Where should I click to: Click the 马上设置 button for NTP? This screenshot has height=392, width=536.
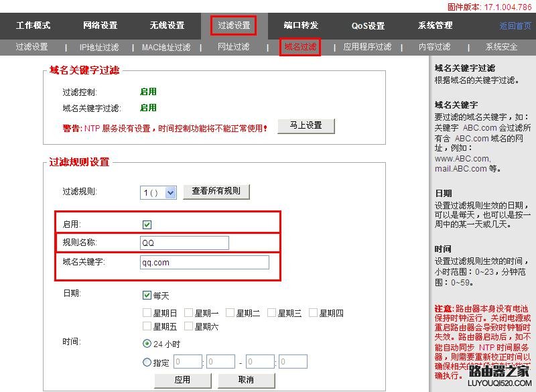coord(306,126)
